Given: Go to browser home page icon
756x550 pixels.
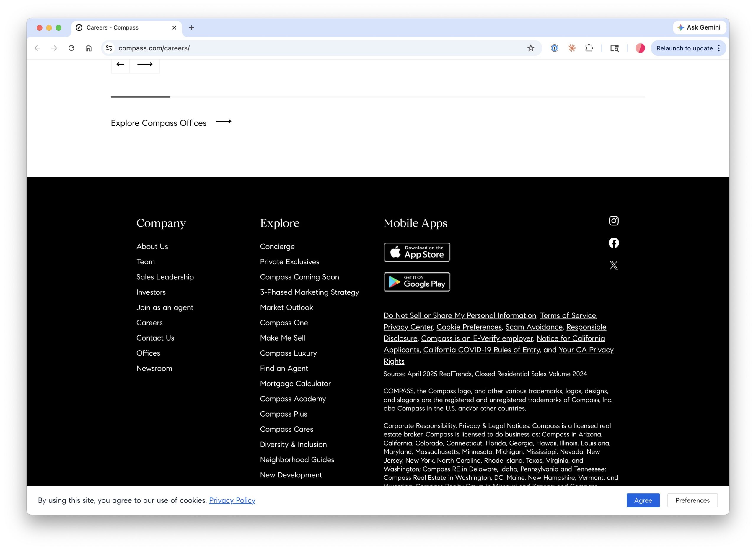Looking at the screenshot, I should coord(88,48).
